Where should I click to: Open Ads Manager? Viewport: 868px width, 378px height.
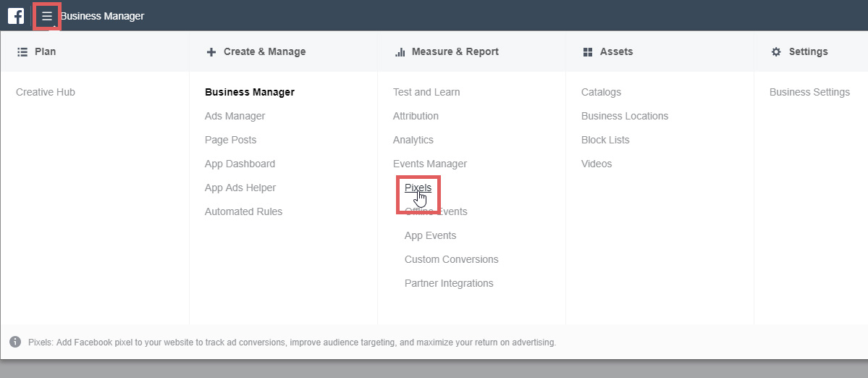[235, 116]
